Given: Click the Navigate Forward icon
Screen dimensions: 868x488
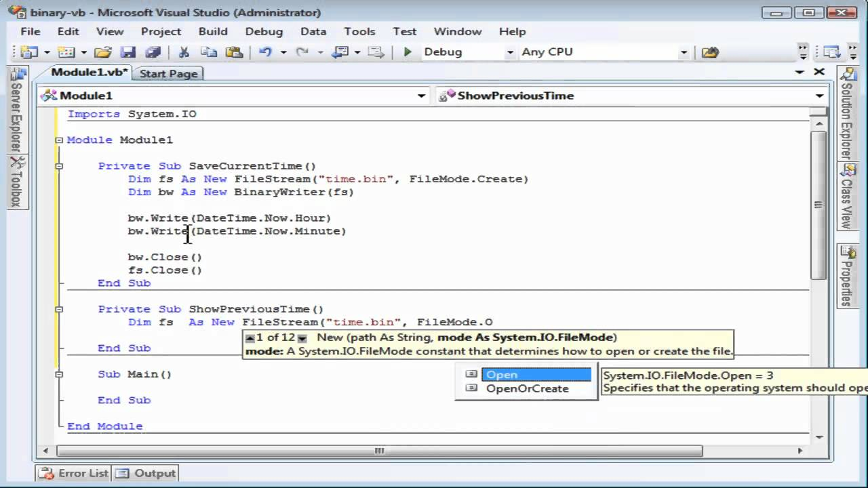Looking at the screenshot, I should click(376, 52).
